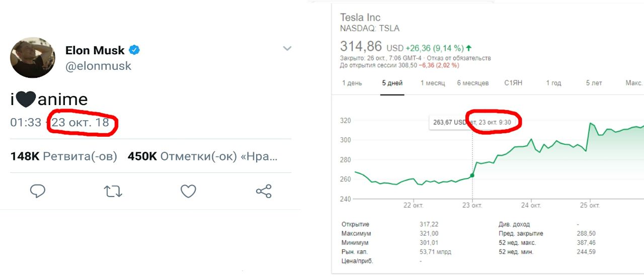Screen dimensions: 644x278
Task: Select the 5 дней chart tab
Action: point(392,83)
